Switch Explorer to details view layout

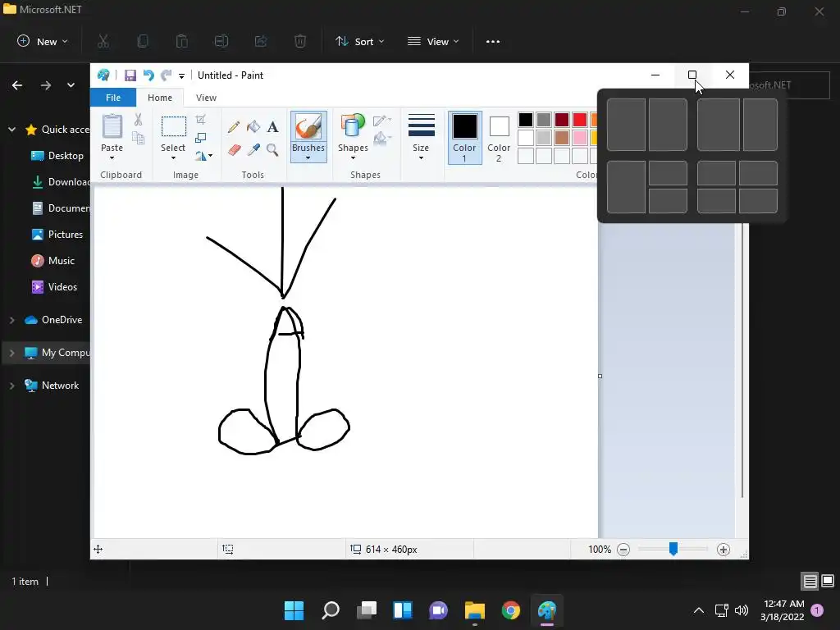click(x=810, y=581)
